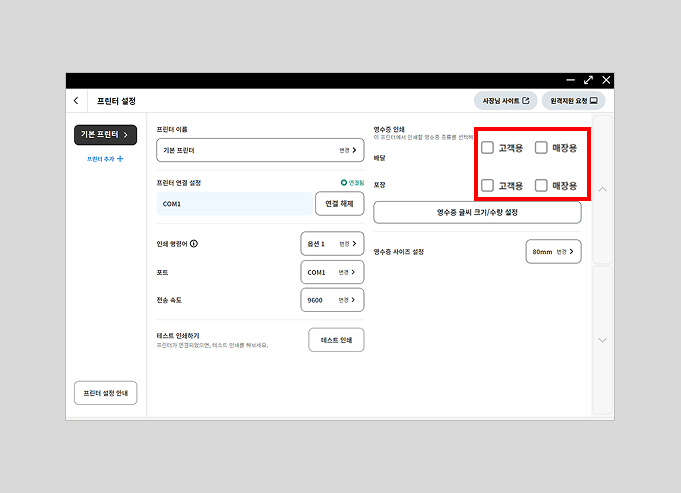The width and height of the screenshot is (681, 493).
Task: Enable 고객용 checkbox for 배달 receipts
Action: click(487, 148)
